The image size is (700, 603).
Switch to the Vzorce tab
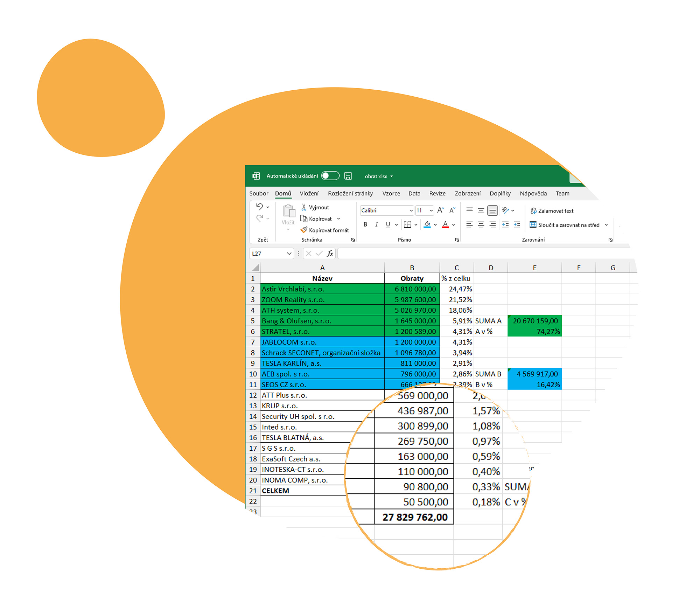pyautogui.click(x=391, y=193)
